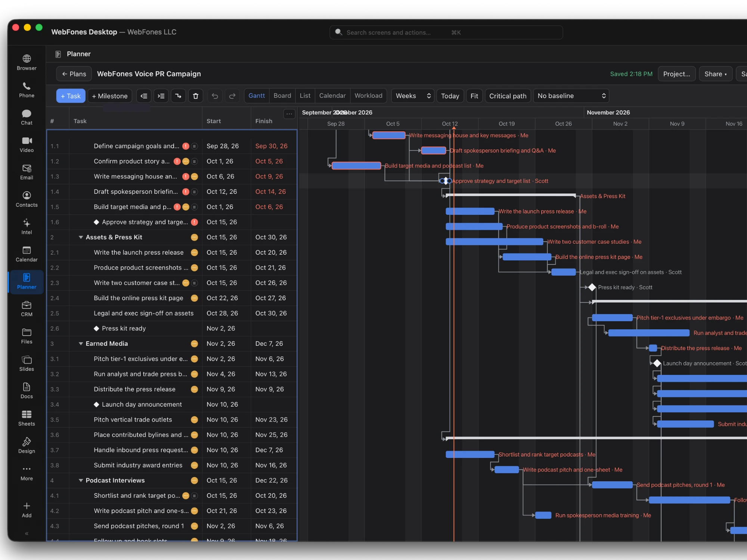This screenshot has height=560, width=747.
Task: Click the + Task button
Action: (71, 96)
